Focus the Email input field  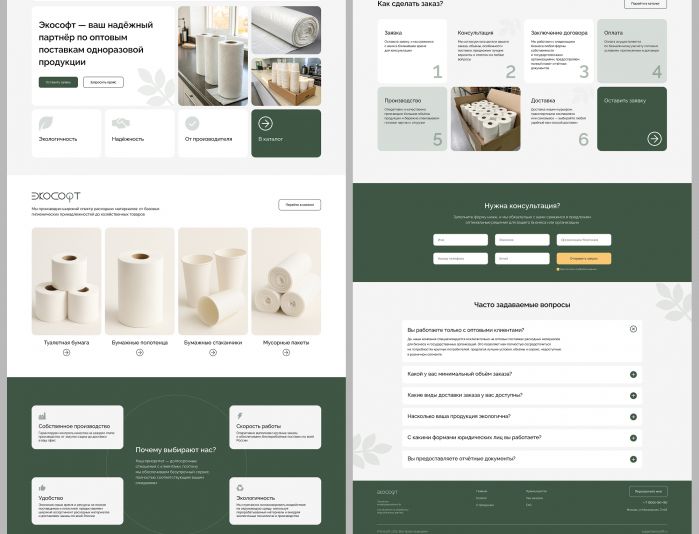(522, 259)
